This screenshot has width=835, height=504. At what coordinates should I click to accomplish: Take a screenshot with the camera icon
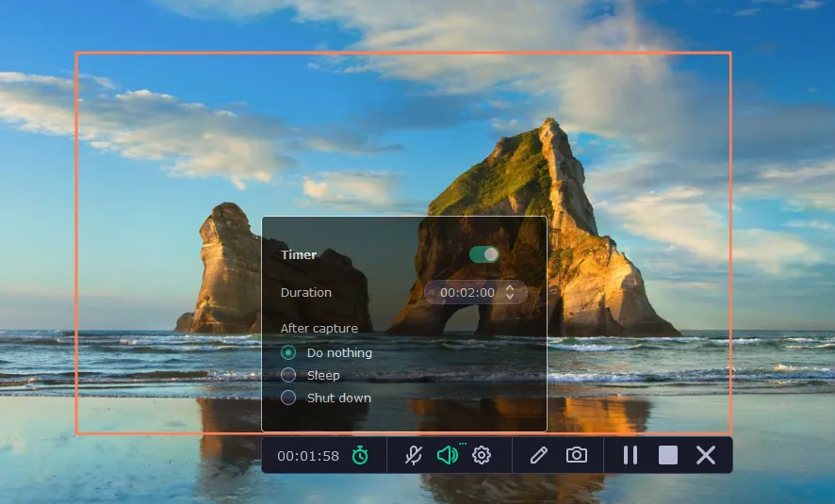577,455
